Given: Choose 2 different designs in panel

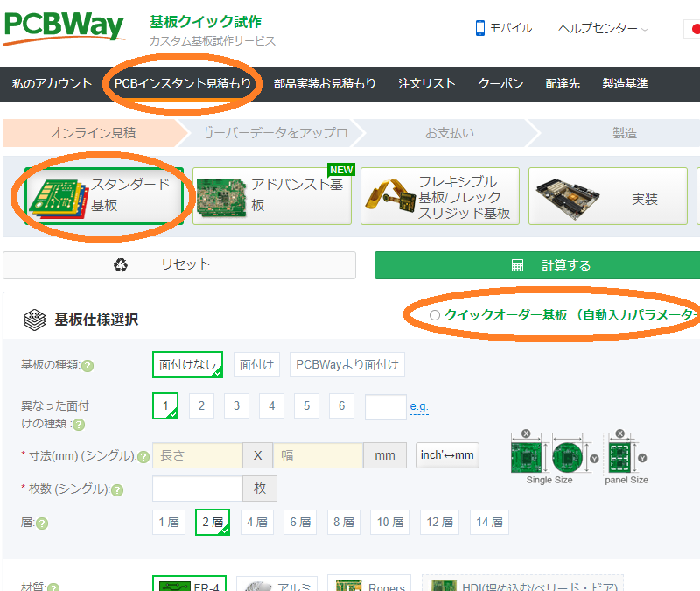Looking at the screenshot, I should click(x=201, y=405).
